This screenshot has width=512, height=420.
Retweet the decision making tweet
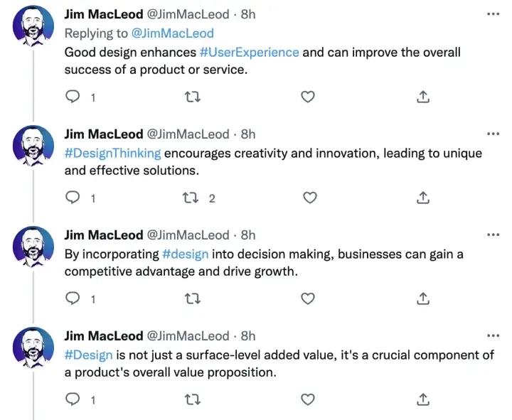tap(192, 298)
